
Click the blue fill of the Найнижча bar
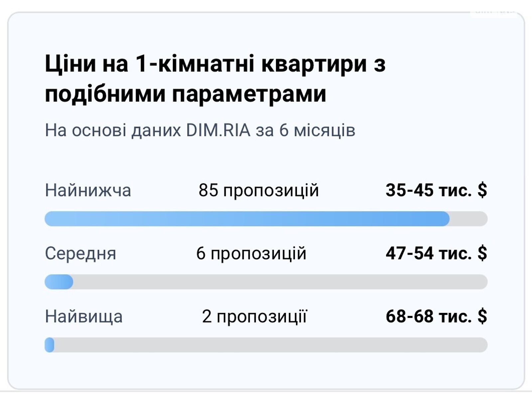[247, 219]
